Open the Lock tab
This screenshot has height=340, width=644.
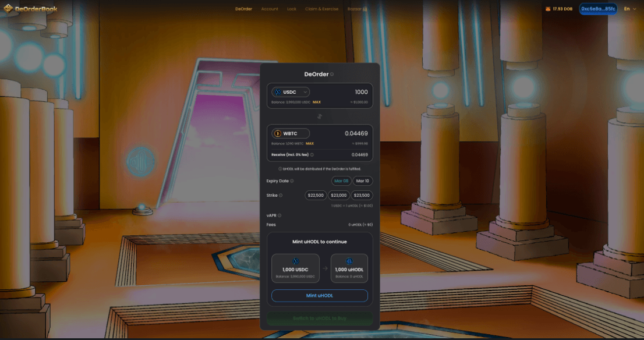click(292, 9)
